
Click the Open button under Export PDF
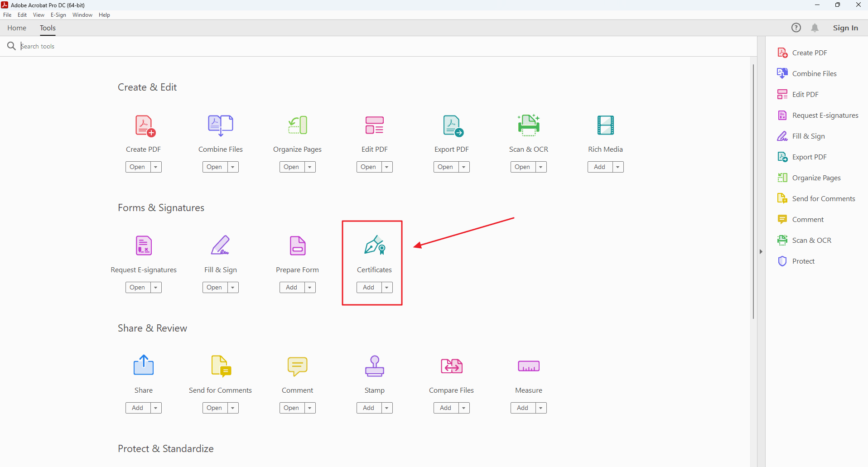coord(446,167)
